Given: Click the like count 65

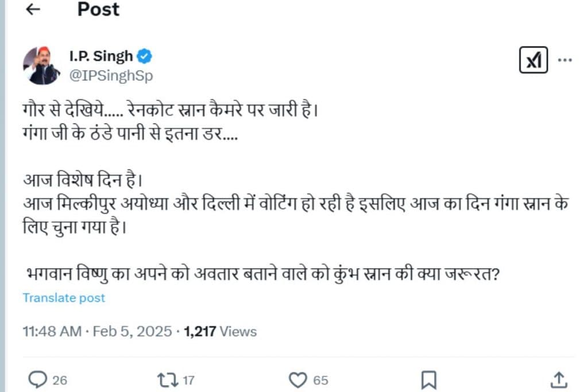Looking at the screenshot, I should click(x=320, y=380).
